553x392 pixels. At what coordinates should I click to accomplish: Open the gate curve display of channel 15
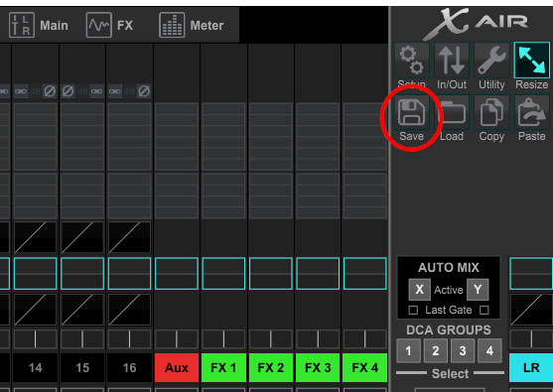tap(82, 237)
